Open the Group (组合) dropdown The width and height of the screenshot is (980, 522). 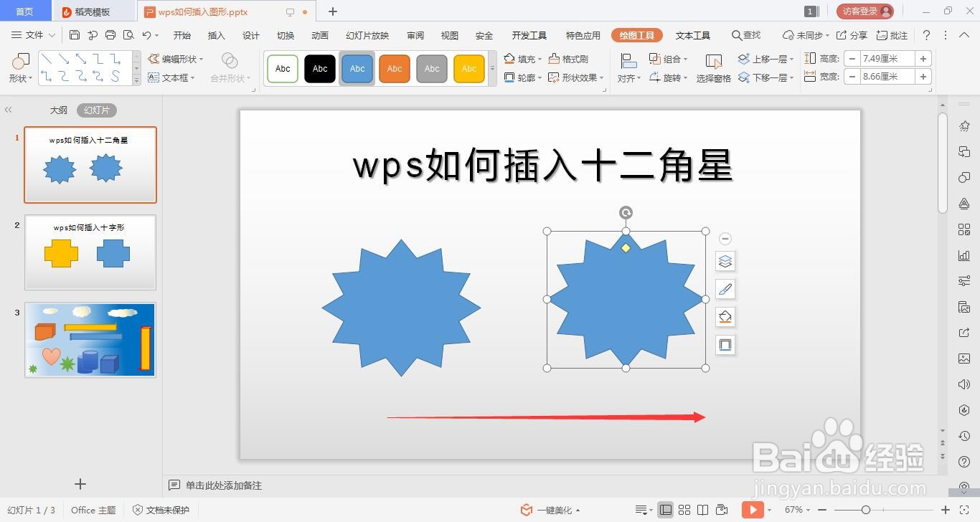click(x=669, y=59)
